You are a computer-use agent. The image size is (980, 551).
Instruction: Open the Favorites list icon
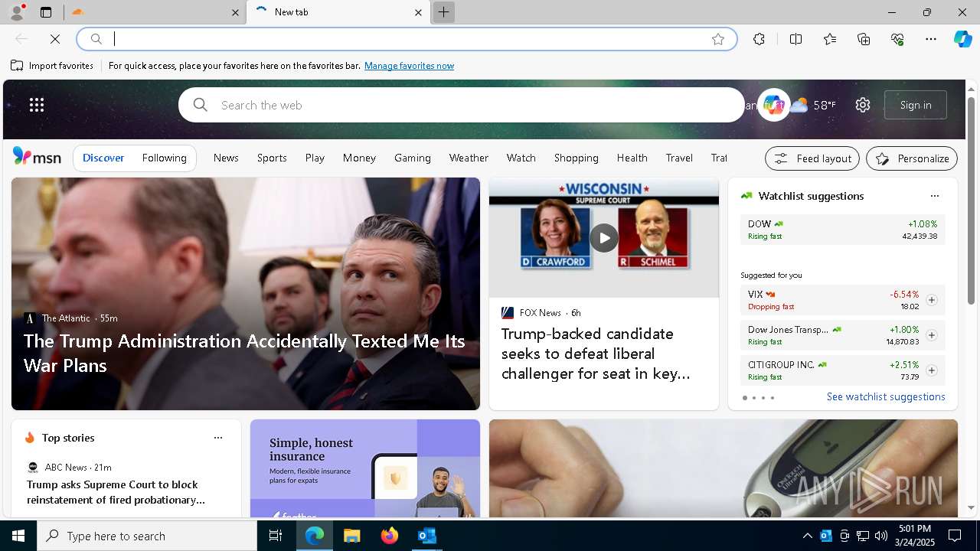pos(830,39)
